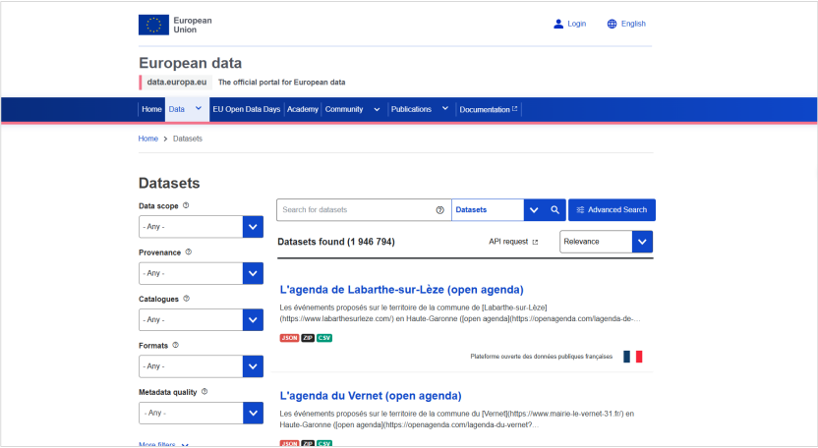Click the info icon beside Data scope
818x448 pixels.
186,206
